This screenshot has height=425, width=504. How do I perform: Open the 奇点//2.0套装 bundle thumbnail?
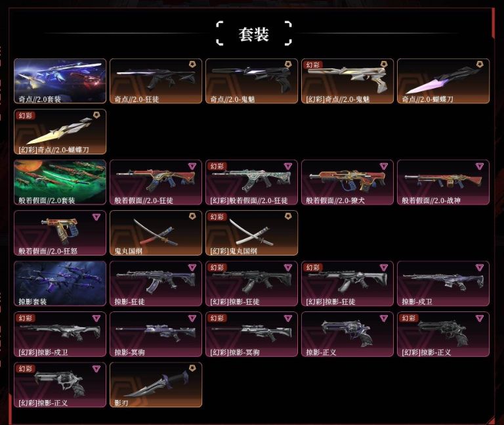[x=60, y=81]
